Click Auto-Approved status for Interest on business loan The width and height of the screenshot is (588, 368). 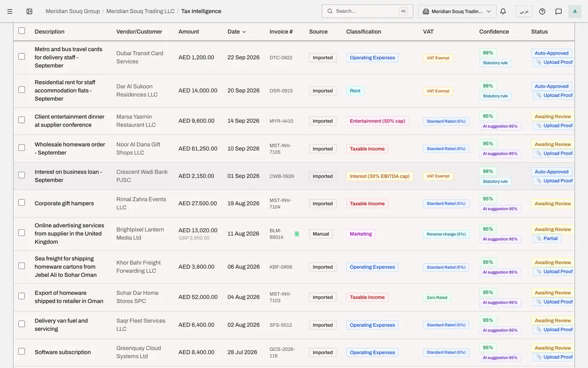click(551, 172)
